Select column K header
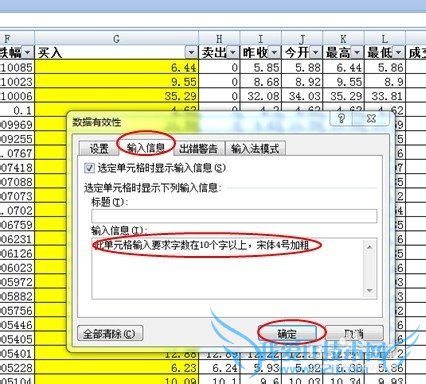The image size is (426, 384). coord(343,39)
